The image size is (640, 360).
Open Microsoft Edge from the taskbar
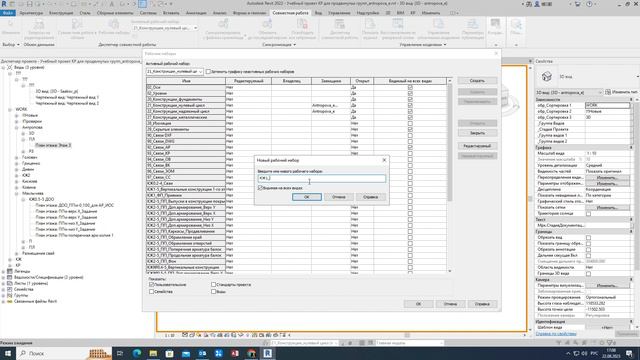pos(137,353)
